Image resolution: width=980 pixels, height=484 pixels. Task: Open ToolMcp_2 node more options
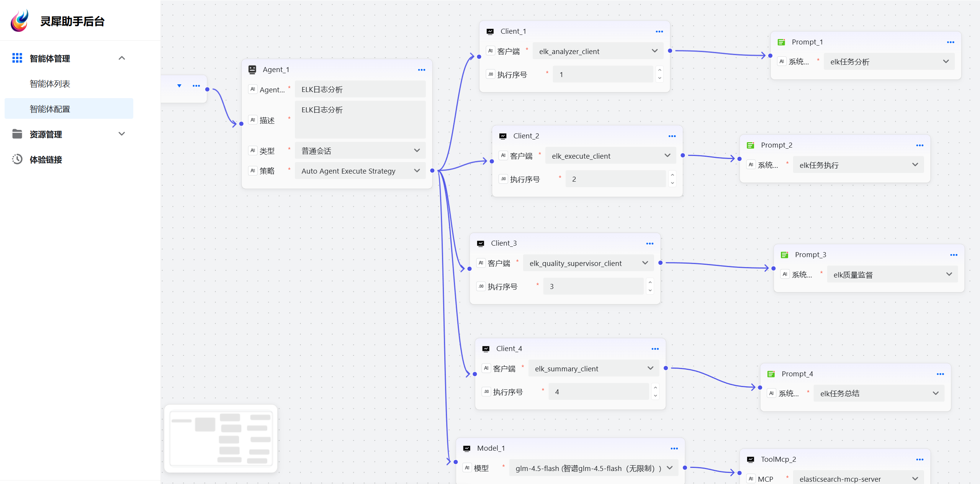tap(919, 459)
